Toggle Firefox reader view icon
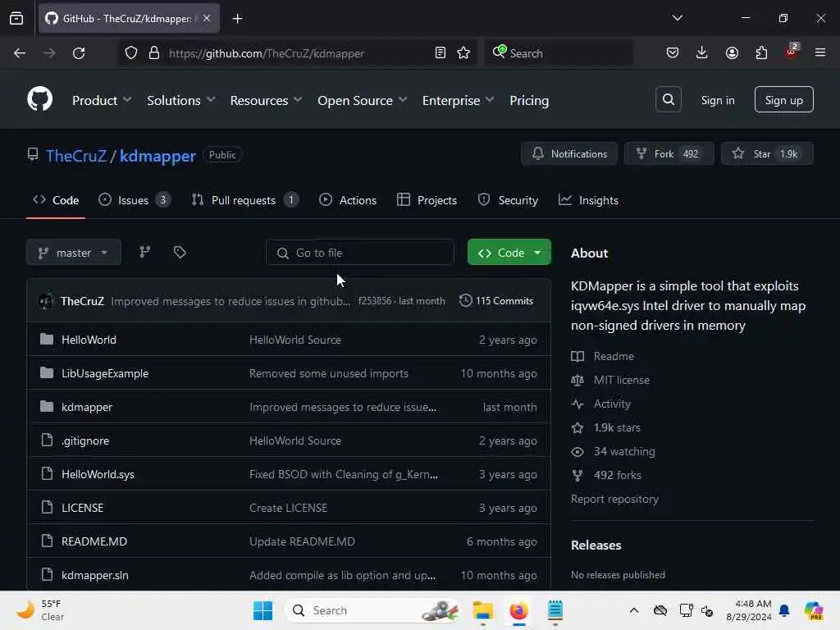Screen dimensions: 840x630 [441, 53]
